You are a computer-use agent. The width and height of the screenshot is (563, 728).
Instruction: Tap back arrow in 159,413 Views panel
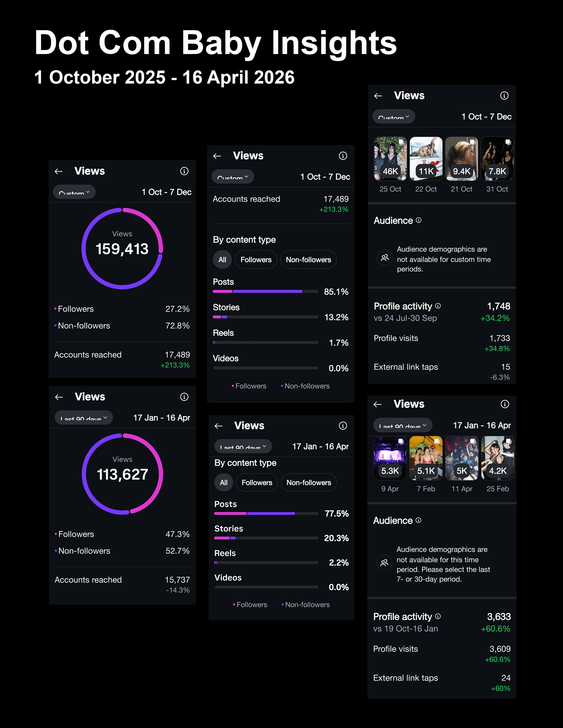click(x=59, y=171)
